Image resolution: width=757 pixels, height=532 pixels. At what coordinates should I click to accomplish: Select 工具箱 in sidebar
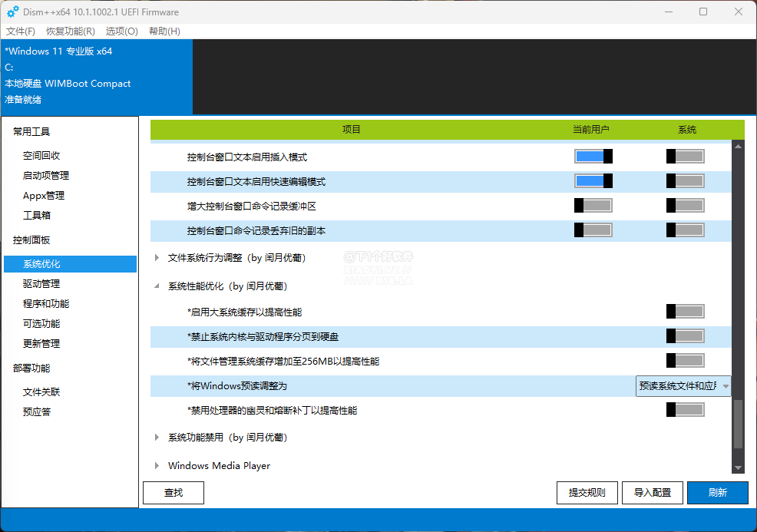point(37,215)
